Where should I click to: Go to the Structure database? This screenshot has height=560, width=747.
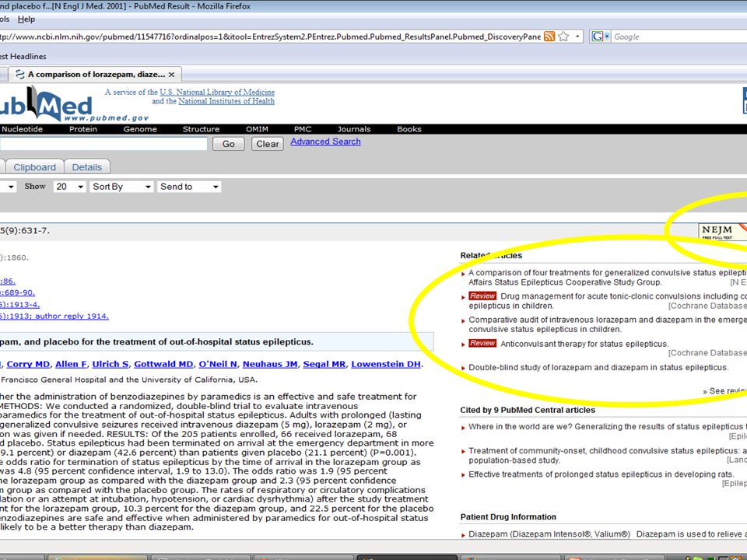click(201, 129)
